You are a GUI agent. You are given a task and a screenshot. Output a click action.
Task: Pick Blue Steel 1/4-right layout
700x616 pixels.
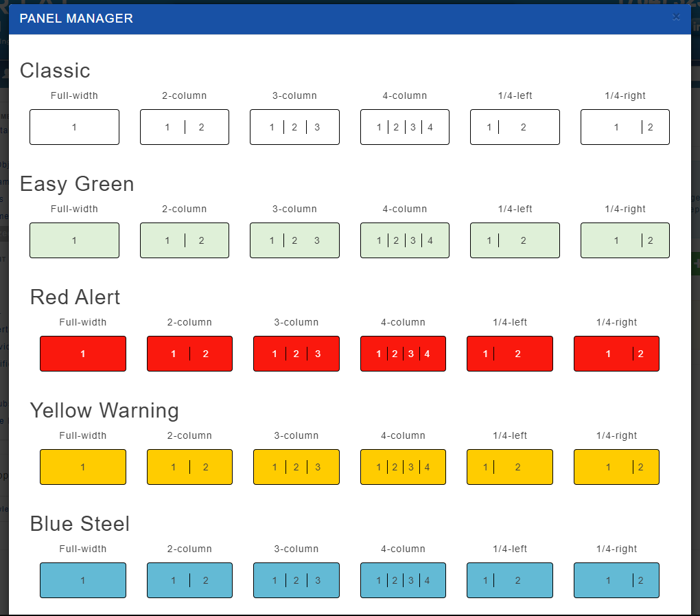tap(616, 580)
